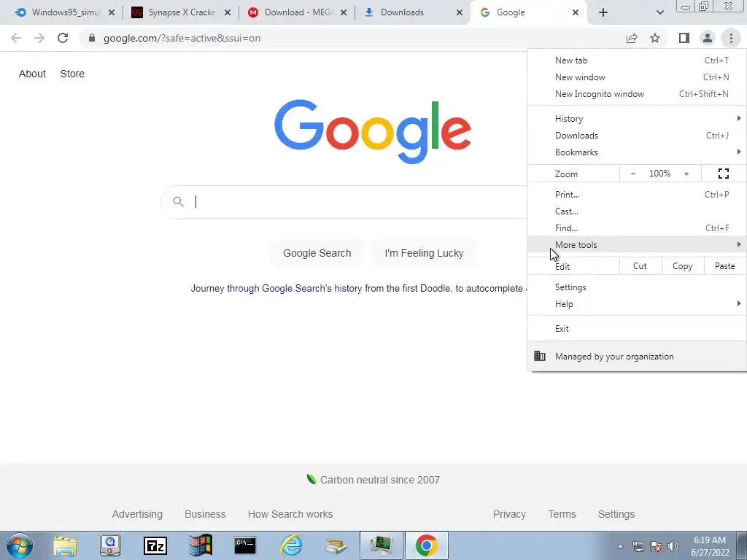Launch 7-Zip from the taskbar
Viewport: 747px width, 560px height.
click(155, 545)
